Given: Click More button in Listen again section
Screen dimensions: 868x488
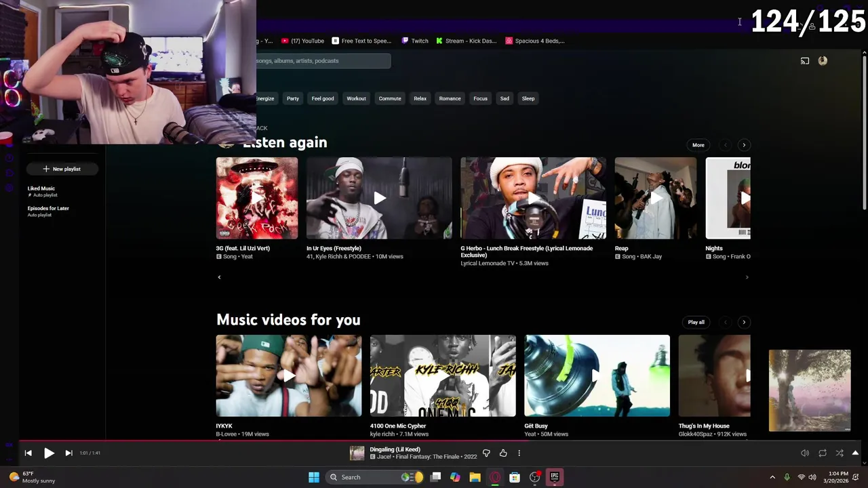Looking at the screenshot, I should 698,145.
